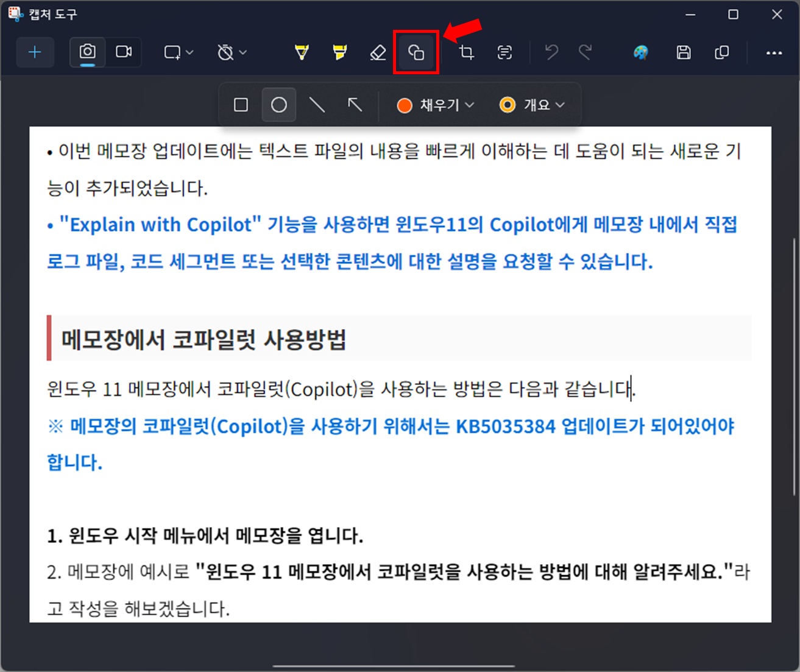Start a new capture with the plus button

35,52
